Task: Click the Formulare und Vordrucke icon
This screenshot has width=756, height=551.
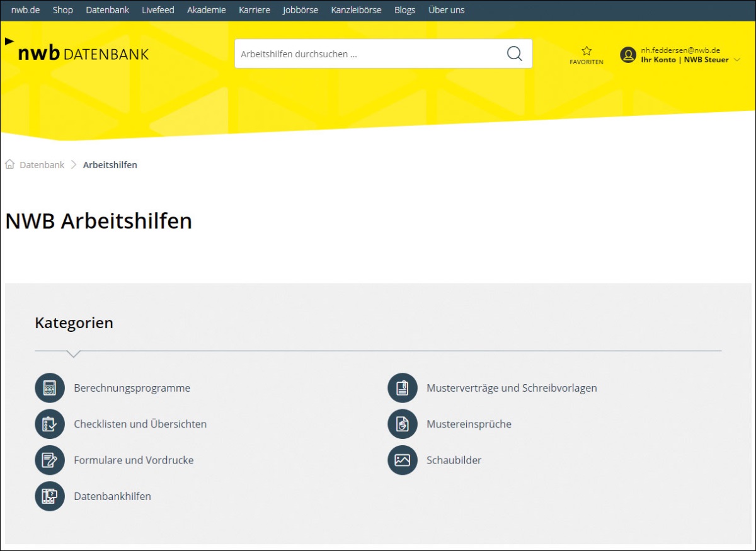Action: tap(50, 460)
